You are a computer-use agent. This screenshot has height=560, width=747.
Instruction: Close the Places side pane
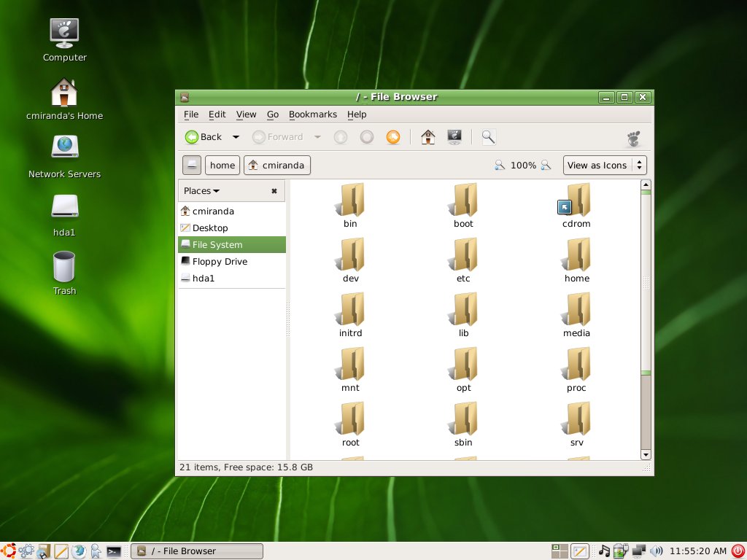coord(274,191)
